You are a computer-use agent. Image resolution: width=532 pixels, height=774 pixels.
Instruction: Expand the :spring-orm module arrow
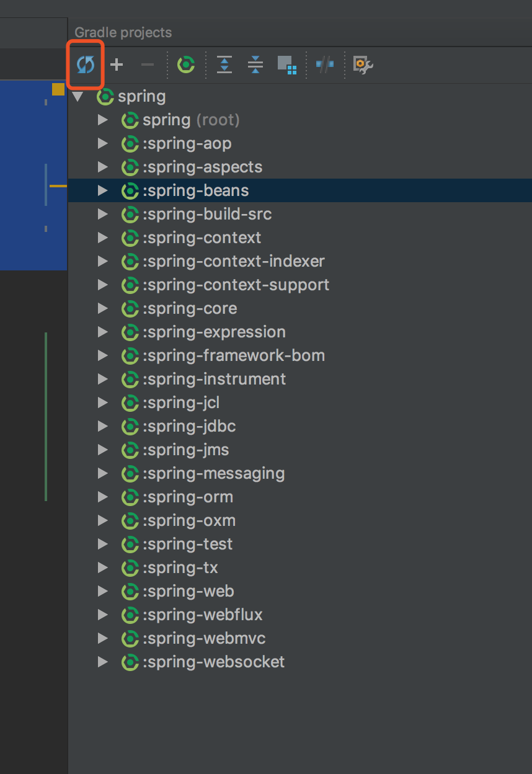103,497
